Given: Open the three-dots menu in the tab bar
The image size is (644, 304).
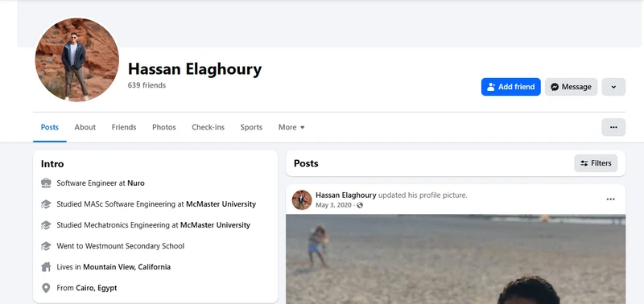Looking at the screenshot, I should pos(613,127).
